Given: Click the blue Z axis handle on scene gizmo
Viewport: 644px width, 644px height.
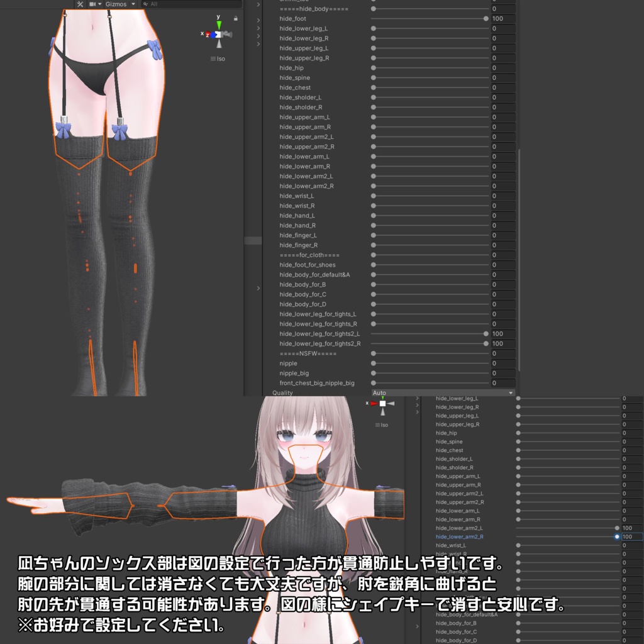Looking at the screenshot, I should [213, 34].
